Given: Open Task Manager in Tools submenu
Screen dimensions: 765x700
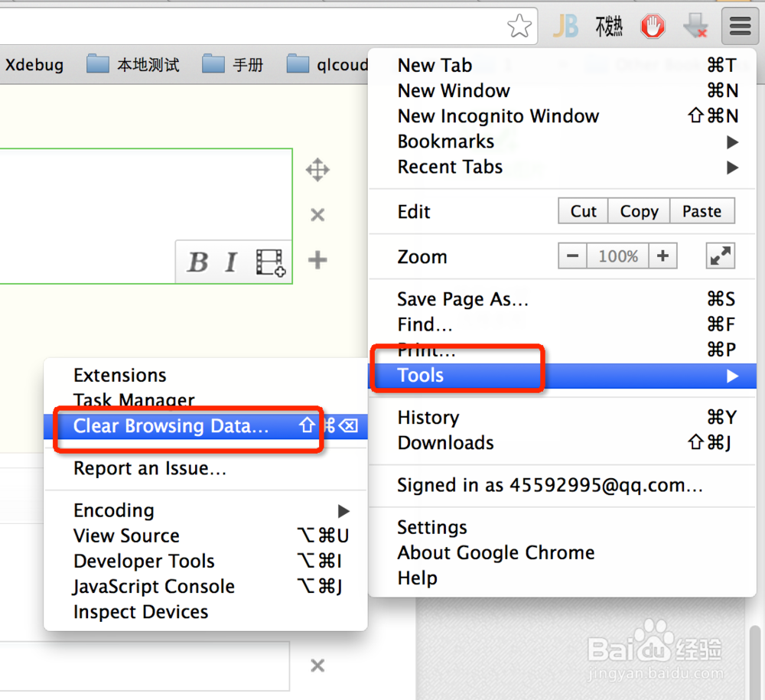Looking at the screenshot, I should coord(205,400).
